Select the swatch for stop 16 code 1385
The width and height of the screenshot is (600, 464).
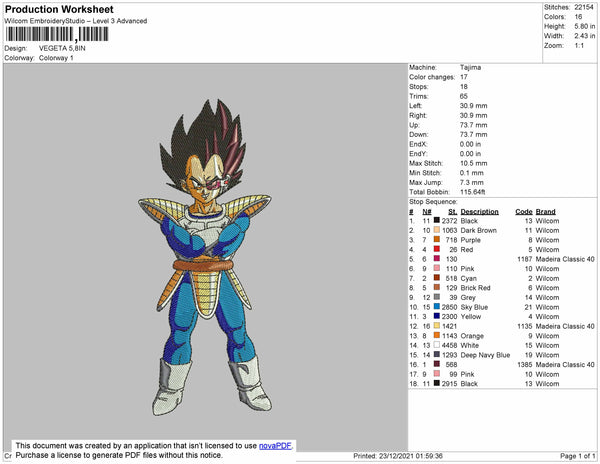[x=437, y=364]
